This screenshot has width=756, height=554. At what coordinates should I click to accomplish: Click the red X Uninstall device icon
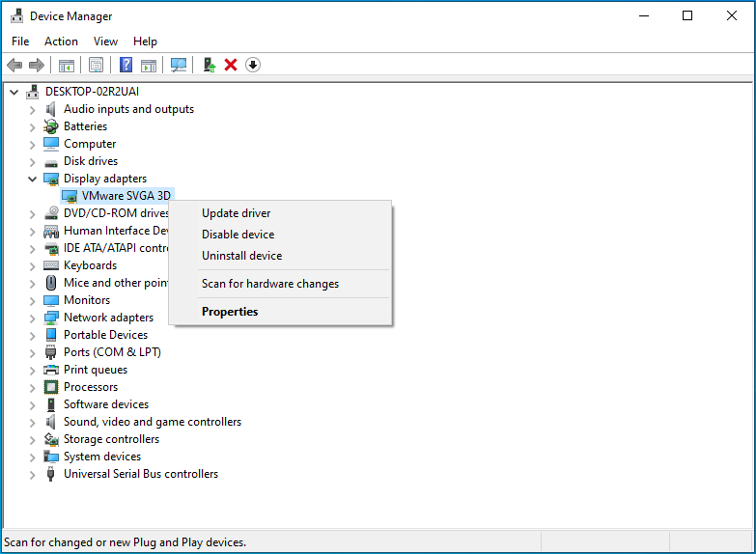pos(231,65)
